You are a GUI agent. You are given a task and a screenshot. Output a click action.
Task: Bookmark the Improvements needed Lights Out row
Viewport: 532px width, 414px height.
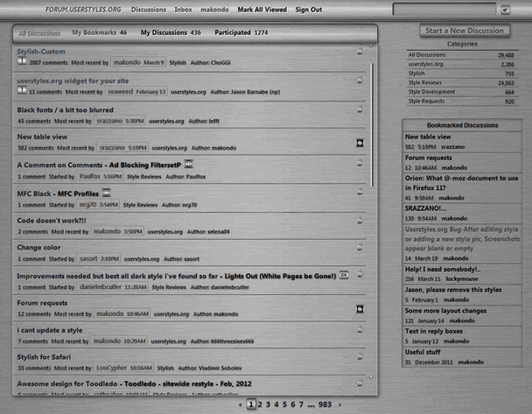point(360,274)
